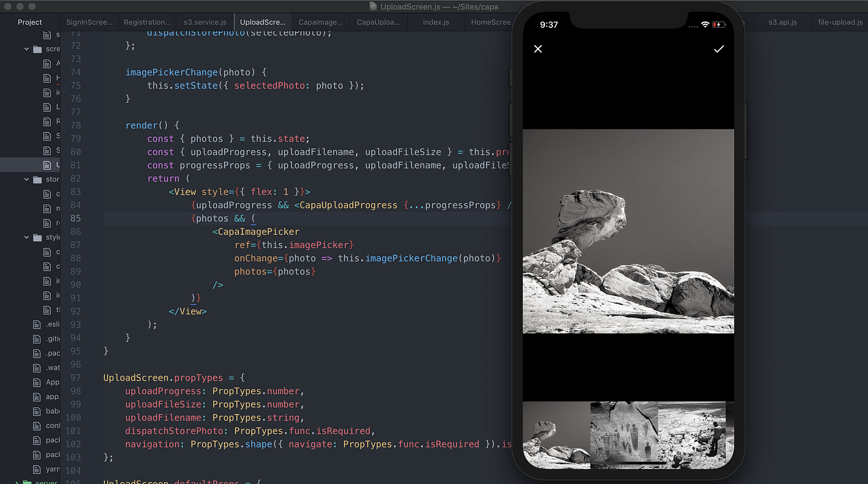Collapse the store folder in the sidebar

(26, 179)
